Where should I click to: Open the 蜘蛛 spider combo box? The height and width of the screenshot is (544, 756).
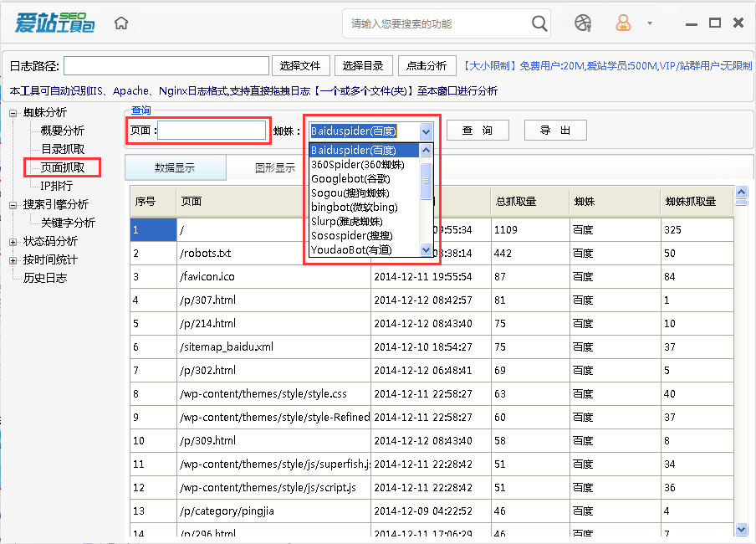pos(427,131)
